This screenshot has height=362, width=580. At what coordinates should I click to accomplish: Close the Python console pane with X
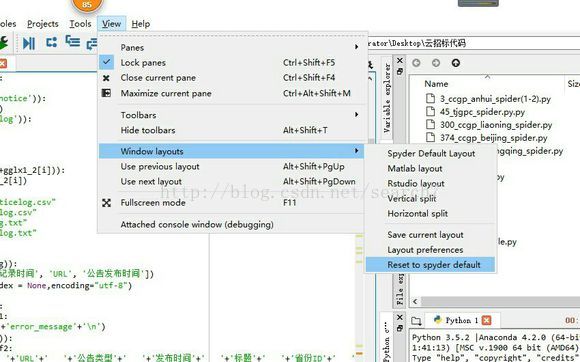pyautogui.click(x=400, y=317)
